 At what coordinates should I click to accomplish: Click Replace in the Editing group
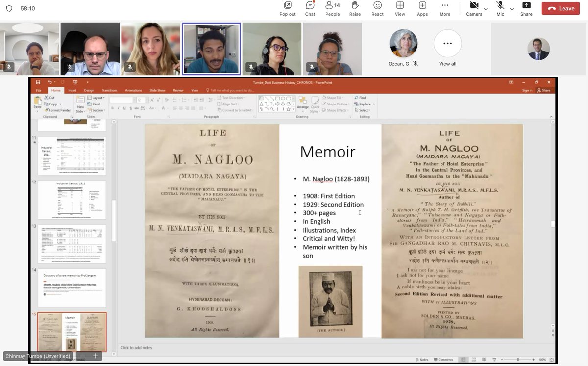click(x=364, y=104)
